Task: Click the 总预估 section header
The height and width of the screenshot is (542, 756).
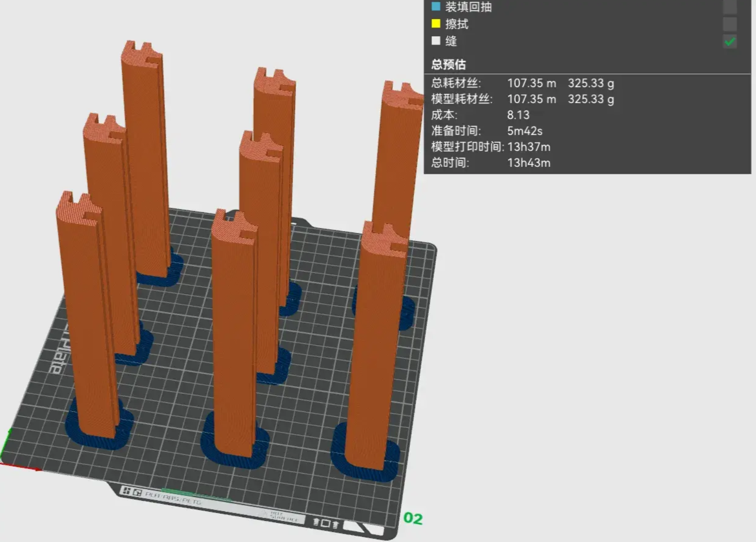Action: [x=449, y=64]
